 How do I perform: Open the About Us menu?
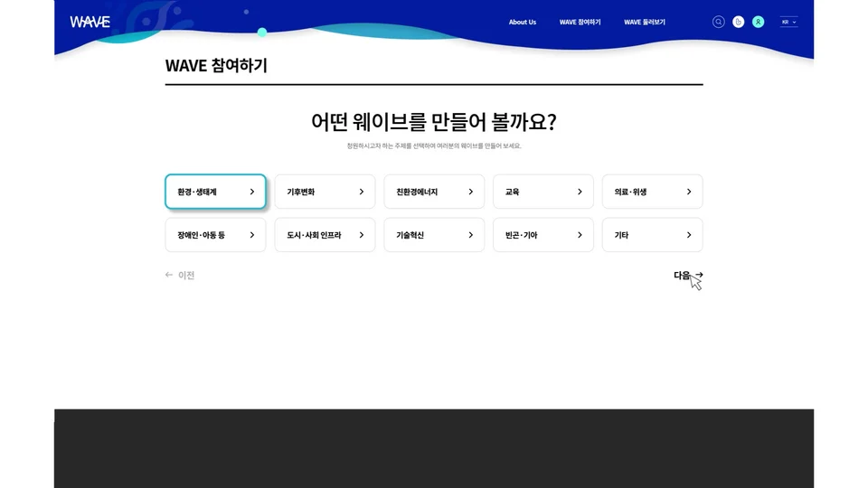point(522,22)
